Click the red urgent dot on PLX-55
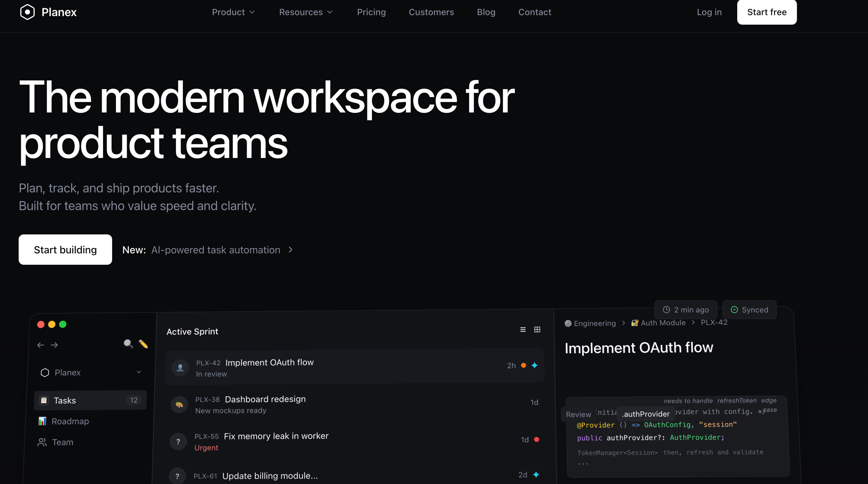868x484 pixels. [x=536, y=439]
